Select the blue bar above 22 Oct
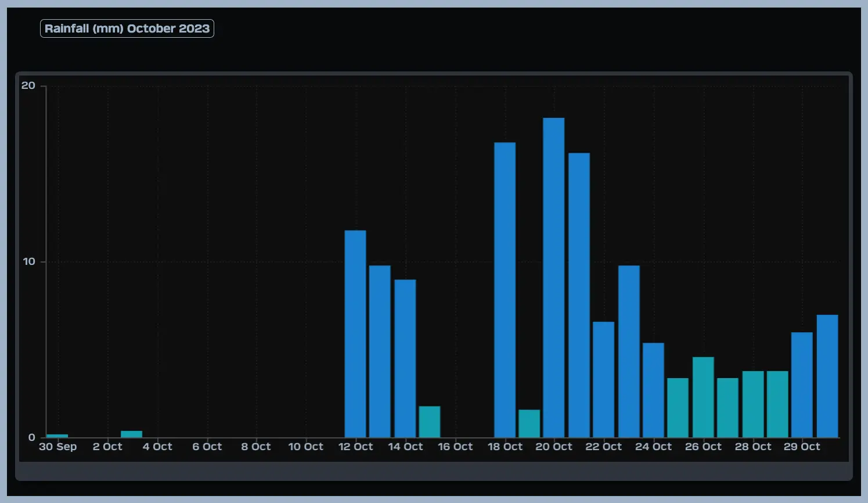This screenshot has width=868, height=503. [x=603, y=379]
